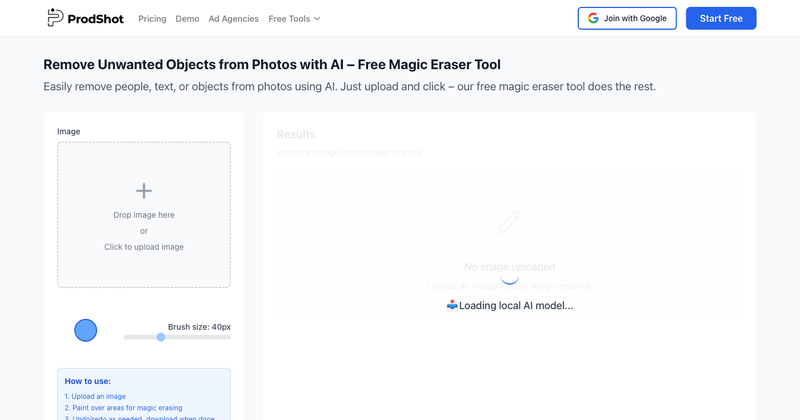Click the plus upload icon

[x=144, y=191]
